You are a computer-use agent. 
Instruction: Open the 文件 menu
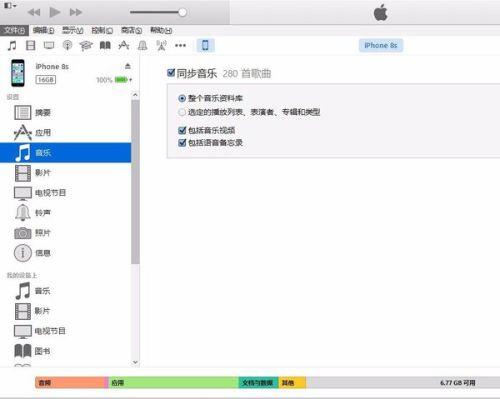[x=14, y=30]
